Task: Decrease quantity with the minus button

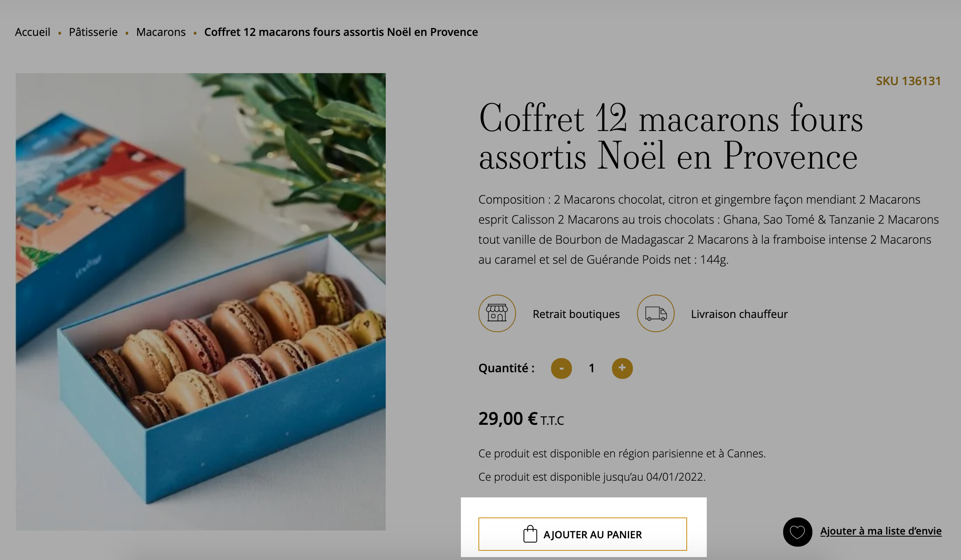Action: (x=561, y=368)
